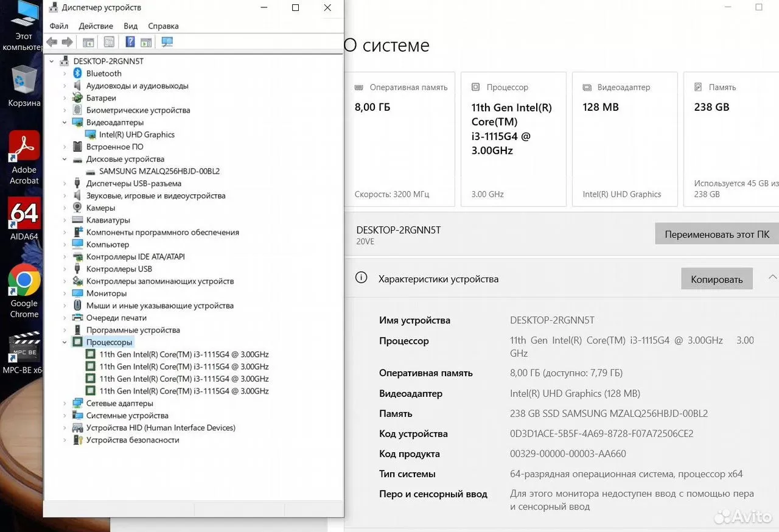The image size is (779, 532).
Task: Click the Видеоадаптер 128 MB card
Action: pos(625,139)
